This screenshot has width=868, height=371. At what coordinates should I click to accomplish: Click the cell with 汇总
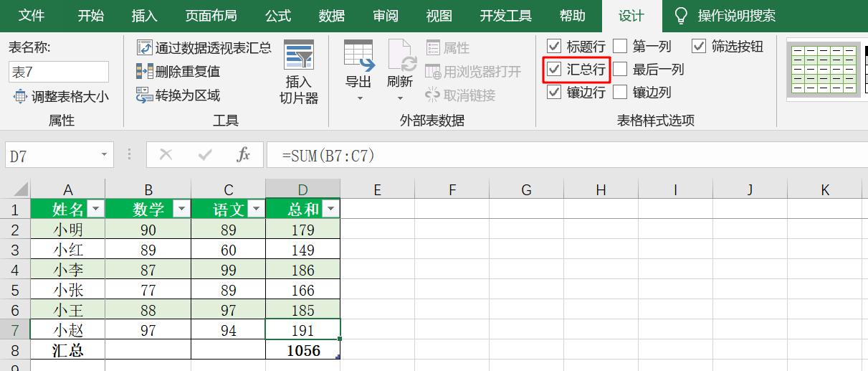pyautogui.click(x=68, y=351)
